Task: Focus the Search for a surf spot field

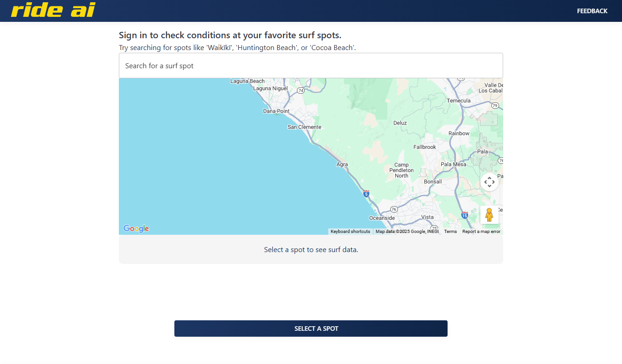Action: 311,66
